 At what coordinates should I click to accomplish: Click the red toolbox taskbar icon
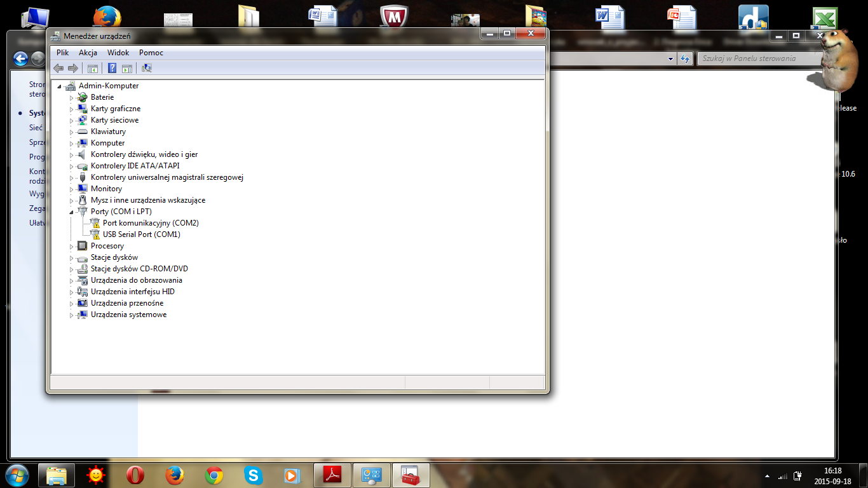[411, 475]
